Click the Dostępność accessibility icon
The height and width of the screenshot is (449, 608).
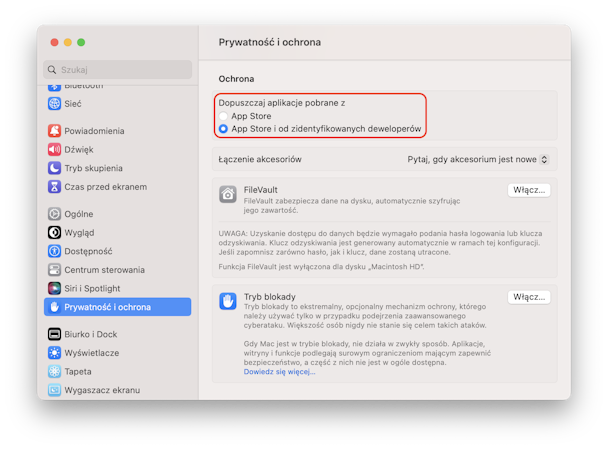[54, 251]
